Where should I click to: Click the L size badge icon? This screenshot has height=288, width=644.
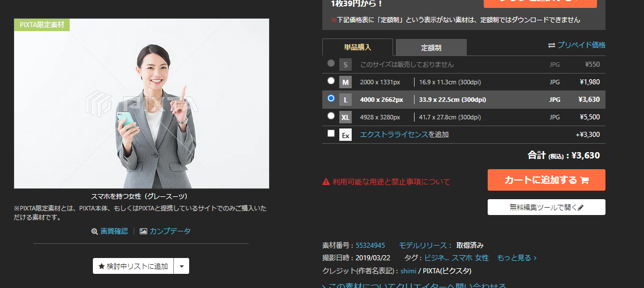346,100
